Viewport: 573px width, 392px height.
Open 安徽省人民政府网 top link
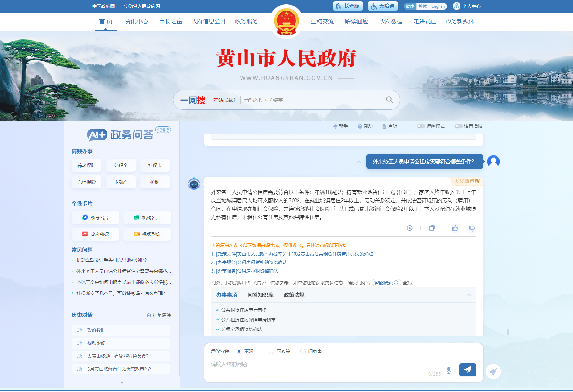[x=142, y=6]
